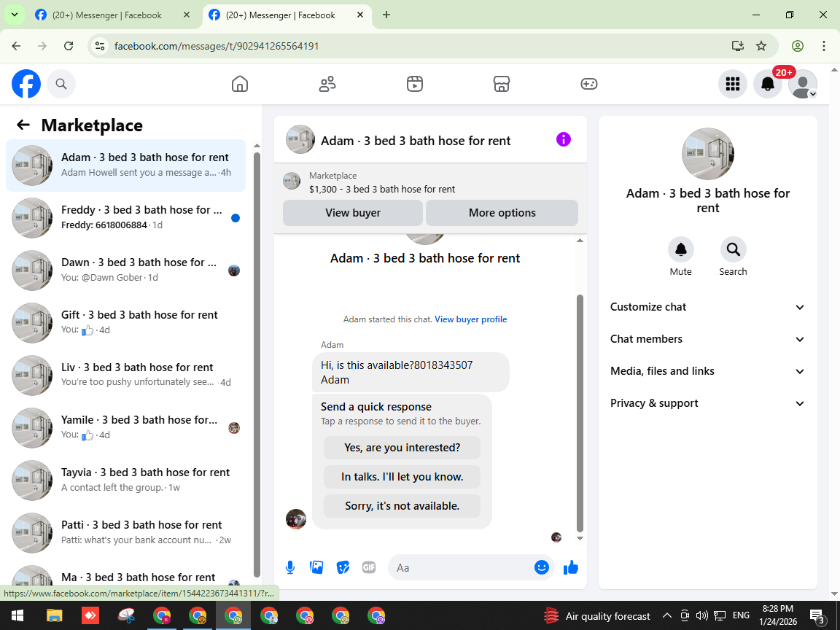Open the install app icon in address bar

738,46
